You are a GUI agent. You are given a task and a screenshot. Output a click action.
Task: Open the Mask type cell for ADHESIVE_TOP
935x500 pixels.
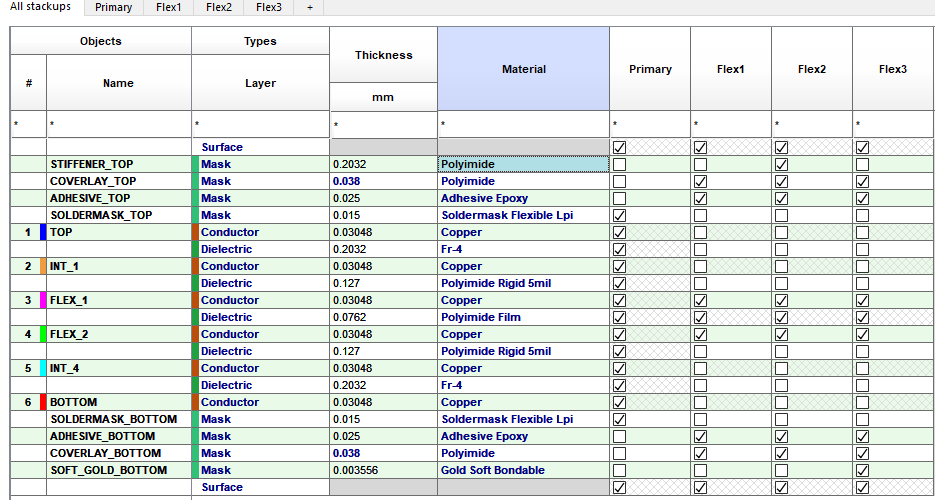pos(261,198)
